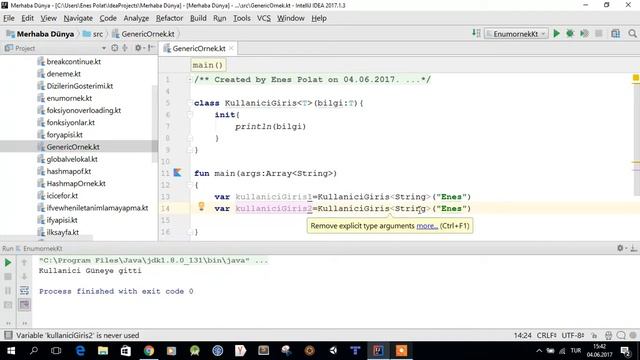Rerun program in Run panel
Screen dimensions: 640x360
coord(8,262)
